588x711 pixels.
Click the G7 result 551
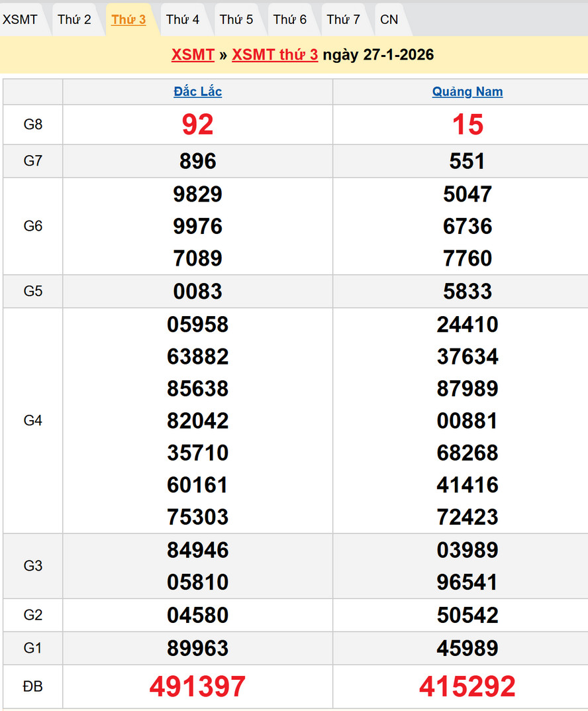click(467, 161)
